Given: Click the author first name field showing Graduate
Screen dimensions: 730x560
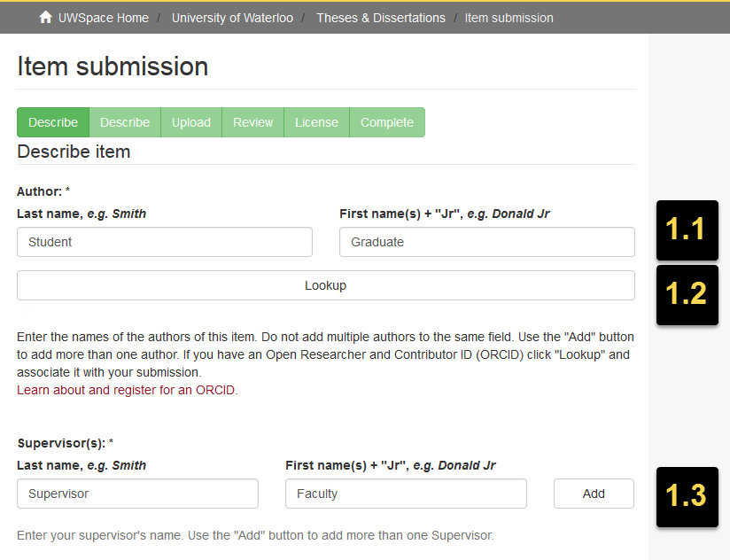Looking at the screenshot, I should tap(486, 241).
